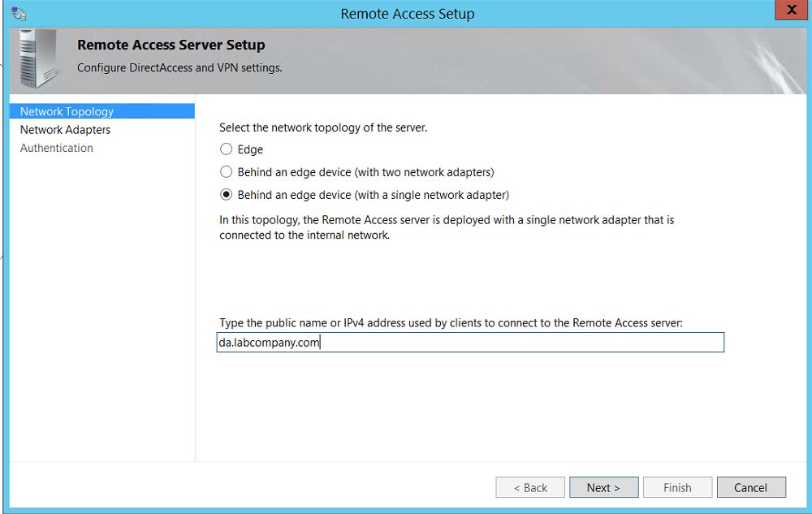This screenshot has width=812, height=514.
Task: Click 'Select the network topology of the server.'
Action: [323, 127]
